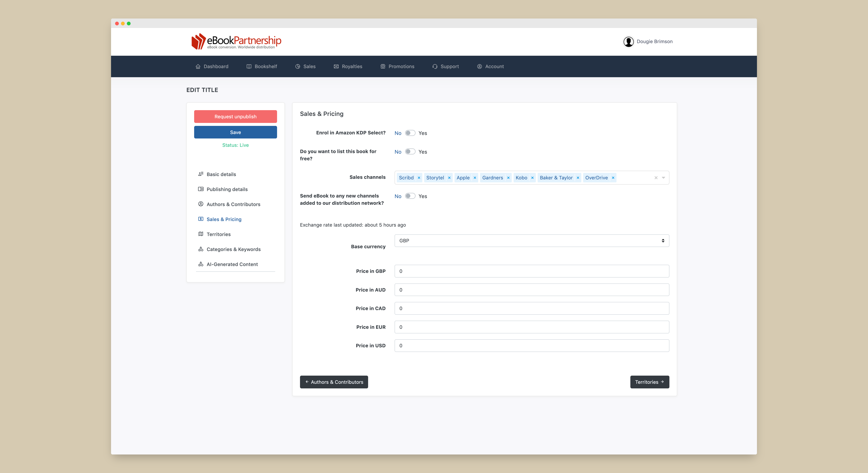Open the Categories & Keywords section
The height and width of the screenshot is (473, 868).
234,249
